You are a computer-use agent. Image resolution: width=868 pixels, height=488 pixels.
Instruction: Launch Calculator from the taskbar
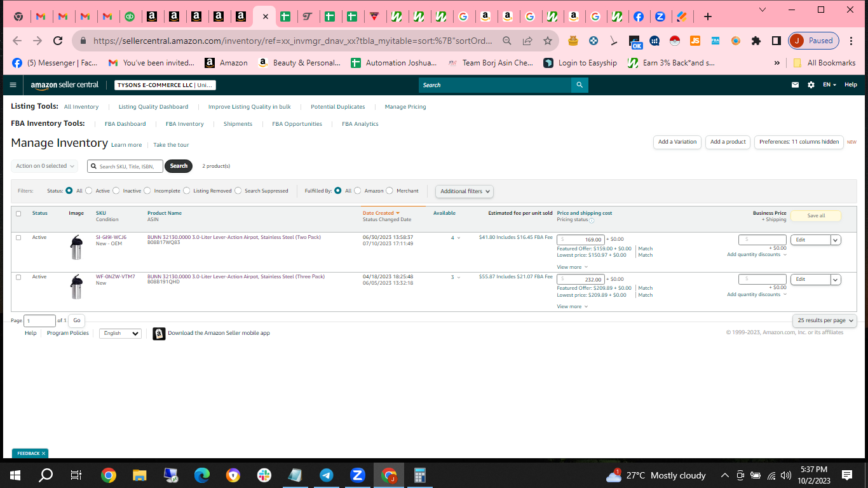tap(419, 475)
